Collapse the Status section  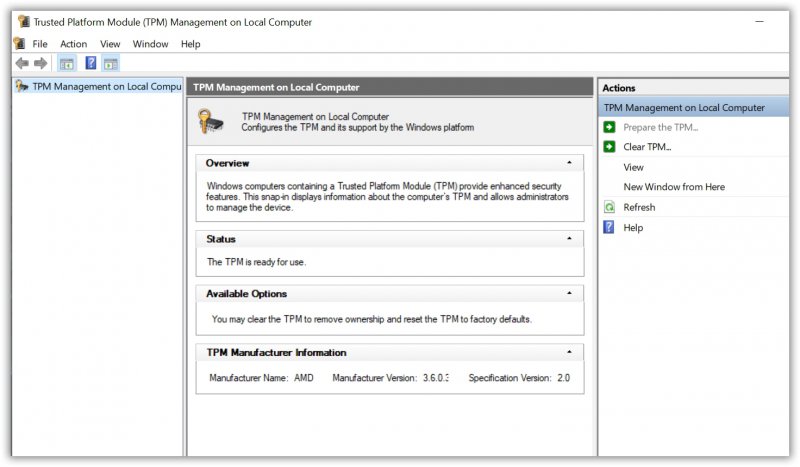tap(569, 239)
